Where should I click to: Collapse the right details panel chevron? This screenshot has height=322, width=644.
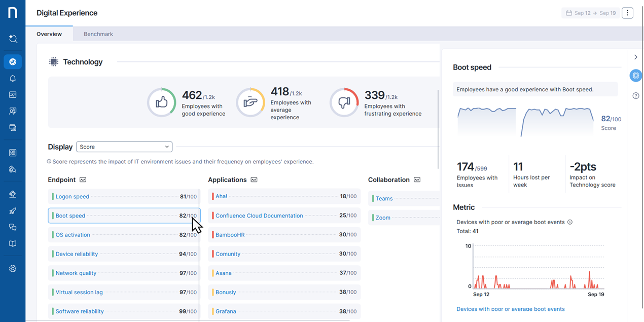coord(636,57)
